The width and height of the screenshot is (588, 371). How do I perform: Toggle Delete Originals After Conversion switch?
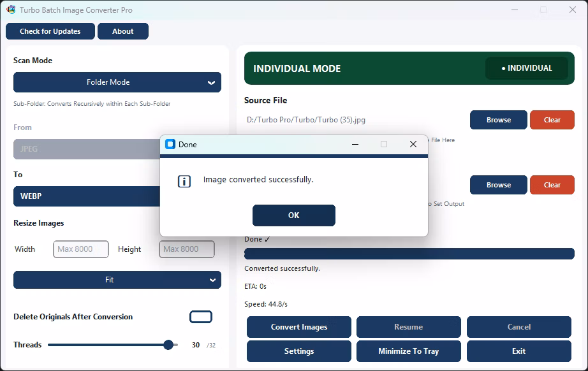click(201, 317)
